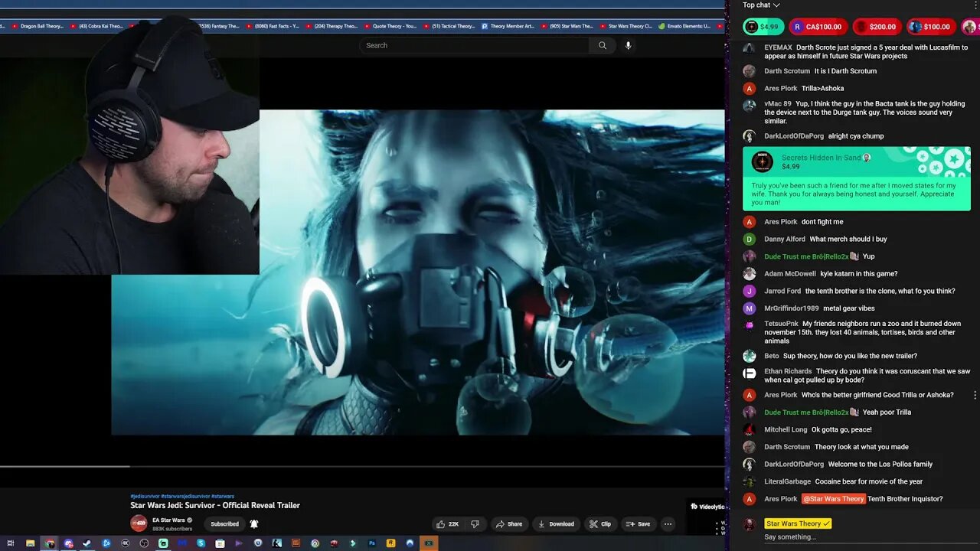This screenshot has width=980, height=551.
Task: Click Star Wars Theory author badge in chat input
Action: click(x=798, y=523)
